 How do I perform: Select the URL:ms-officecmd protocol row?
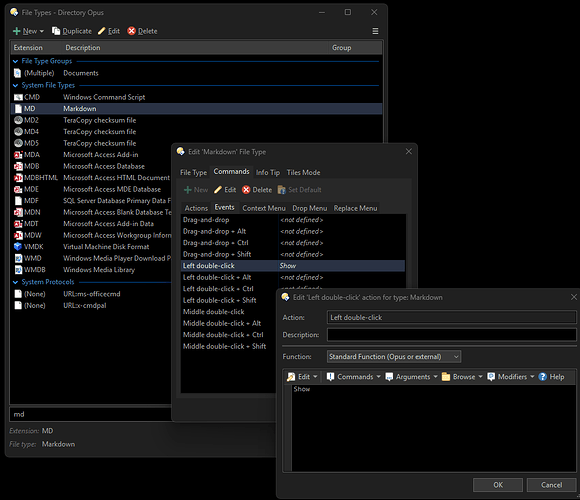[x=92, y=294]
